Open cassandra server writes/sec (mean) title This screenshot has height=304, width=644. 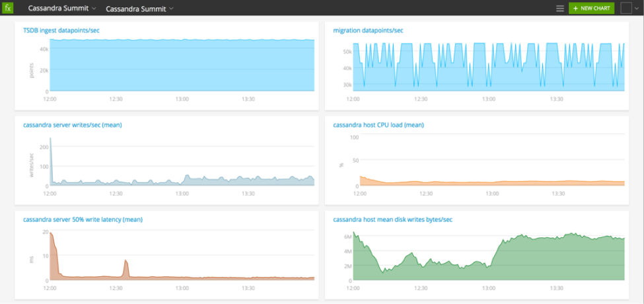[x=72, y=125]
